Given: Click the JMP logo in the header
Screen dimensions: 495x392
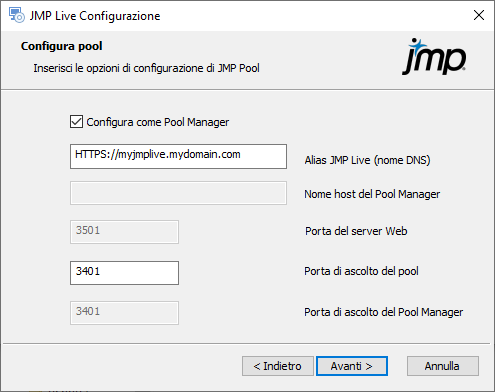Looking at the screenshot, I should 434,56.
